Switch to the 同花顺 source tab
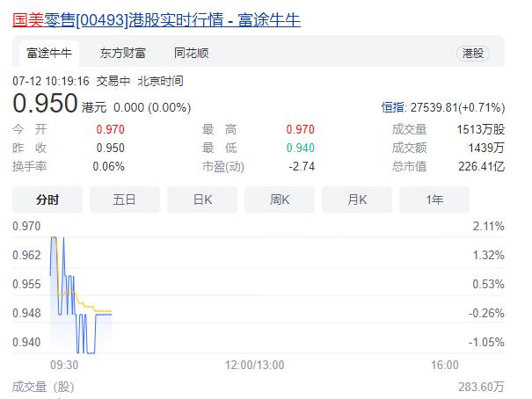532x399 pixels. pos(191,53)
